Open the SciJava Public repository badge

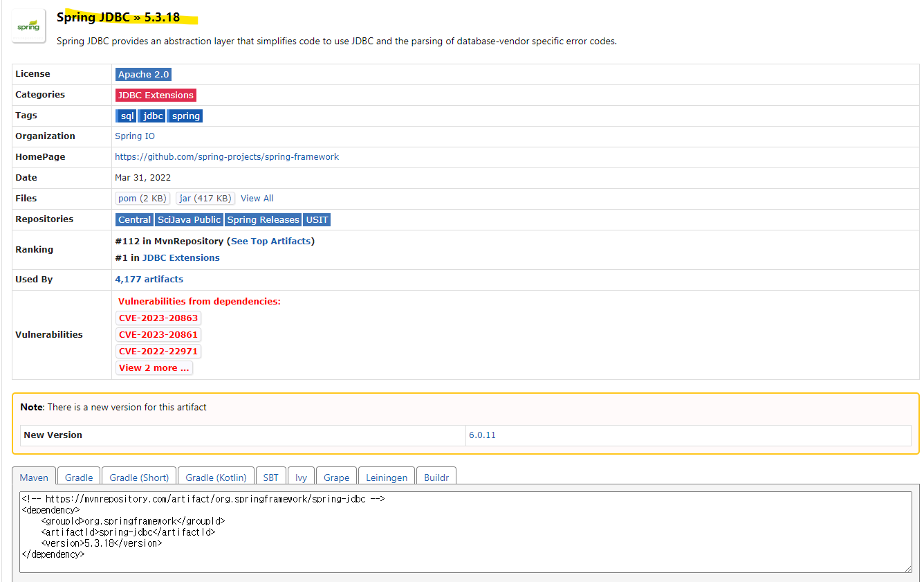pyautogui.click(x=189, y=219)
